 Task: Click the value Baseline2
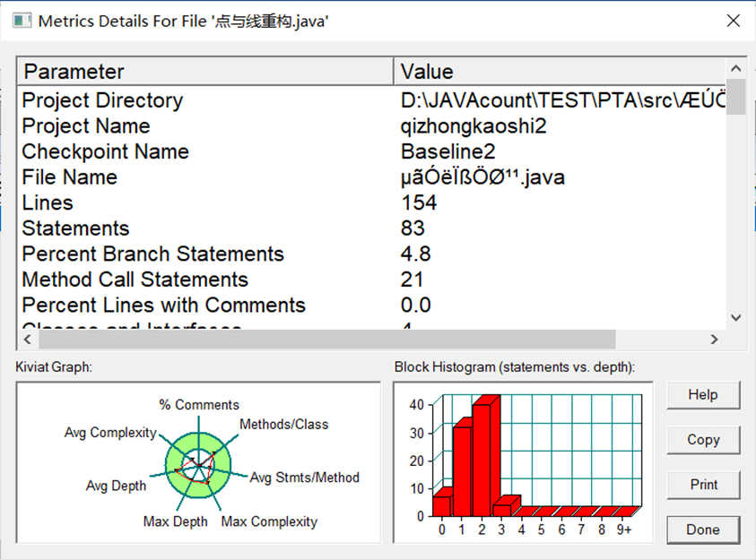(x=448, y=151)
